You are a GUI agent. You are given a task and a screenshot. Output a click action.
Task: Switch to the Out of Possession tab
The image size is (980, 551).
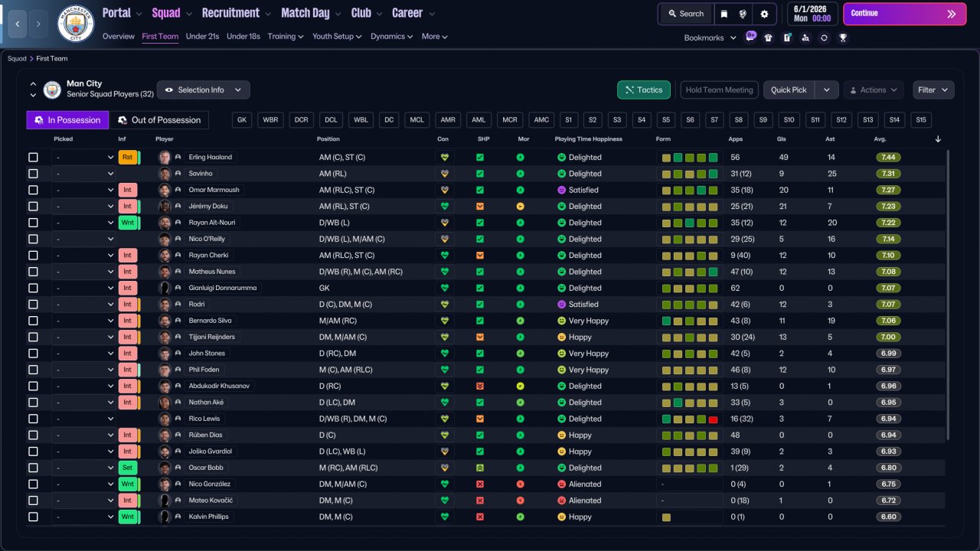[x=159, y=120]
